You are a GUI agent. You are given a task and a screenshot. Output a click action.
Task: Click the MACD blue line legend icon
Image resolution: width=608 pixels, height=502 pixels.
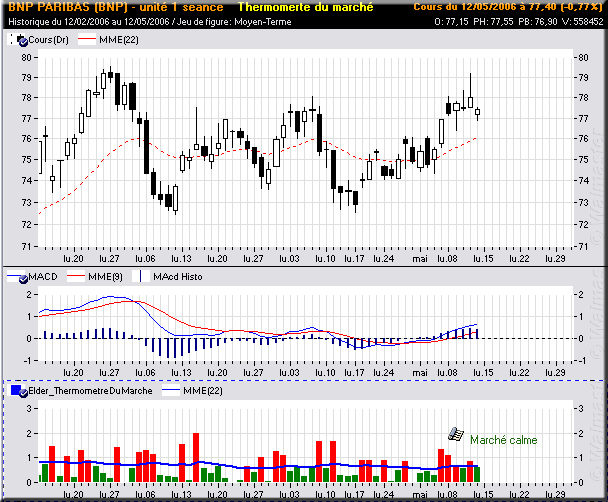pyautogui.click(x=17, y=276)
